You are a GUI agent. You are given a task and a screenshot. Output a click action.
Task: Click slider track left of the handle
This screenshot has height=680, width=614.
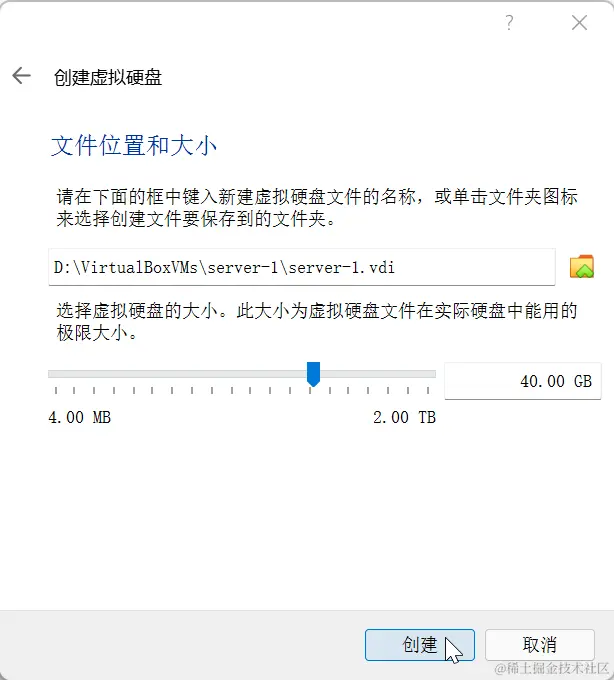tap(177, 374)
